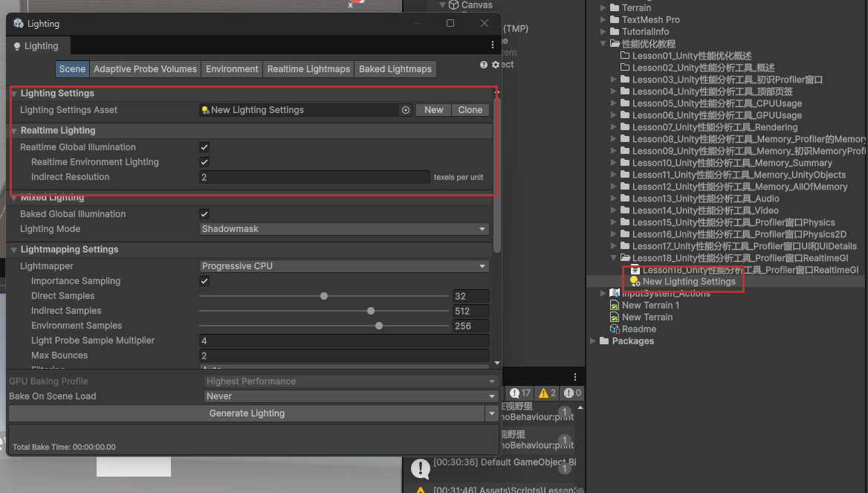The width and height of the screenshot is (868, 493).
Task: Open Lighting Mode Shadowmask dropdown
Action: 344,229
